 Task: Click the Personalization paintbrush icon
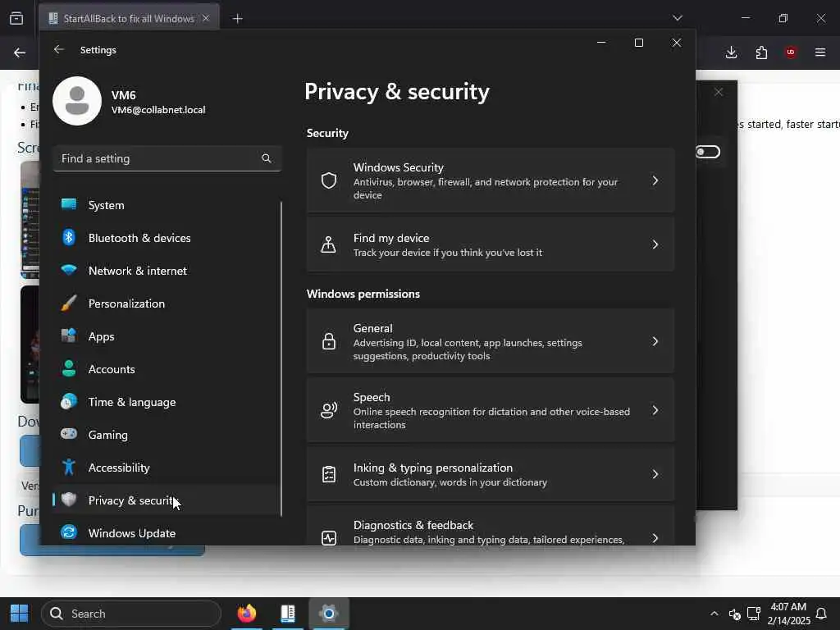coord(69,304)
